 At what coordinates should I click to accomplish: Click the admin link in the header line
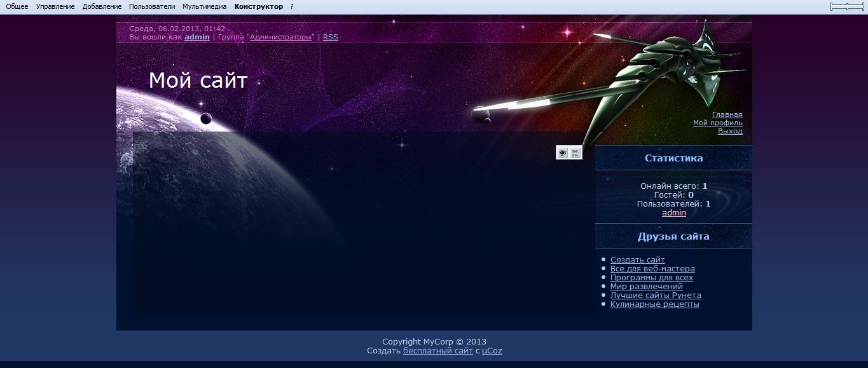click(x=197, y=37)
